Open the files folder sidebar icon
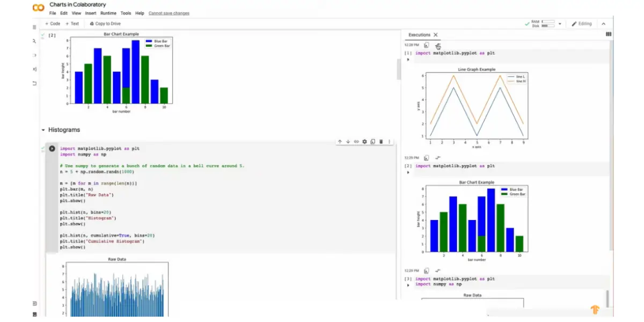This screenshot has height=322, width=644. coord(35,83)
